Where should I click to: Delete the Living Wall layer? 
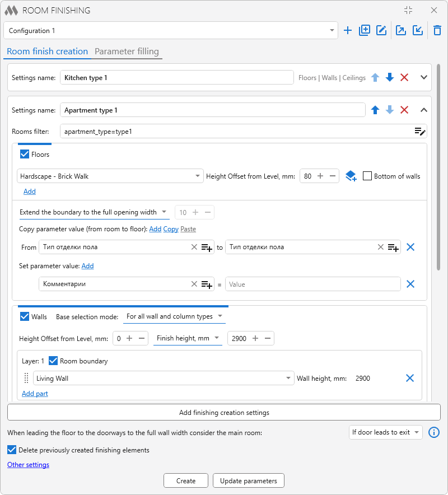click(x=410, y=378)
